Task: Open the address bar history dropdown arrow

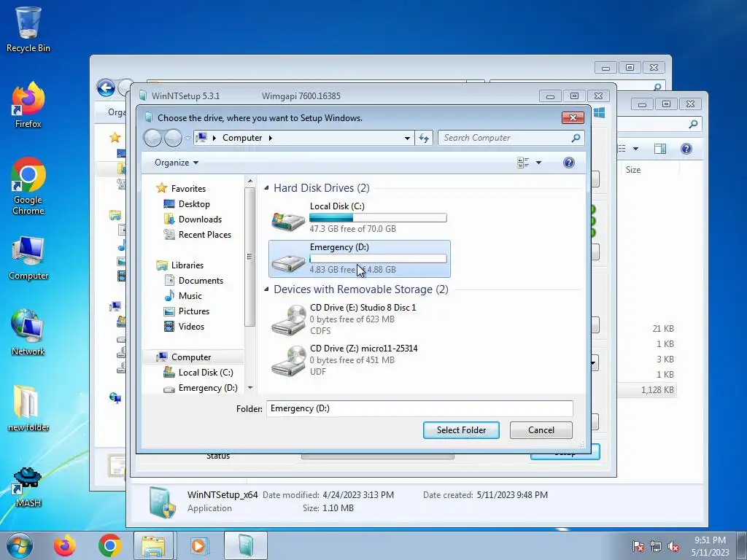Action: 407,138
